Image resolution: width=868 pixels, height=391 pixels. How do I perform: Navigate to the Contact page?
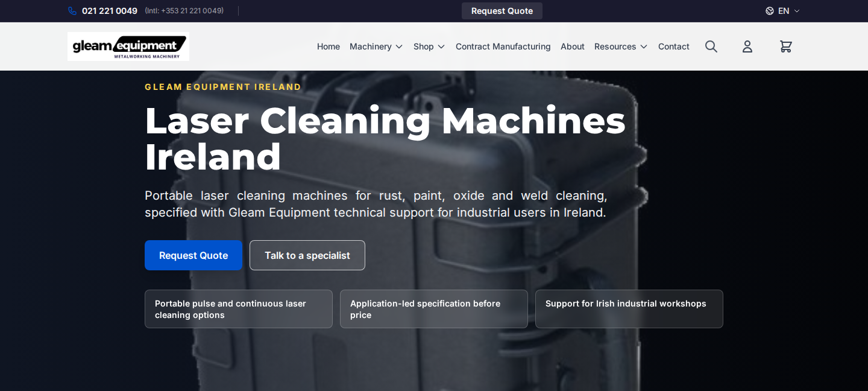[674, 46]
